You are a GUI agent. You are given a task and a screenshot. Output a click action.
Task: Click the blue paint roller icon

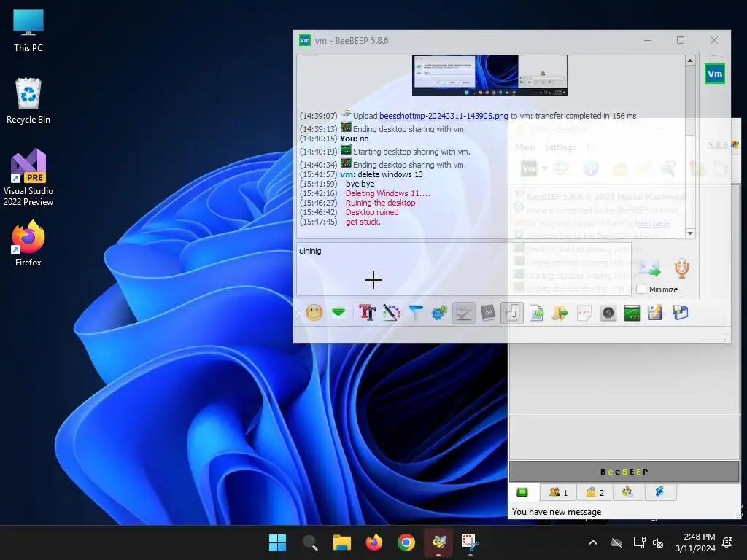click(415, 313)
